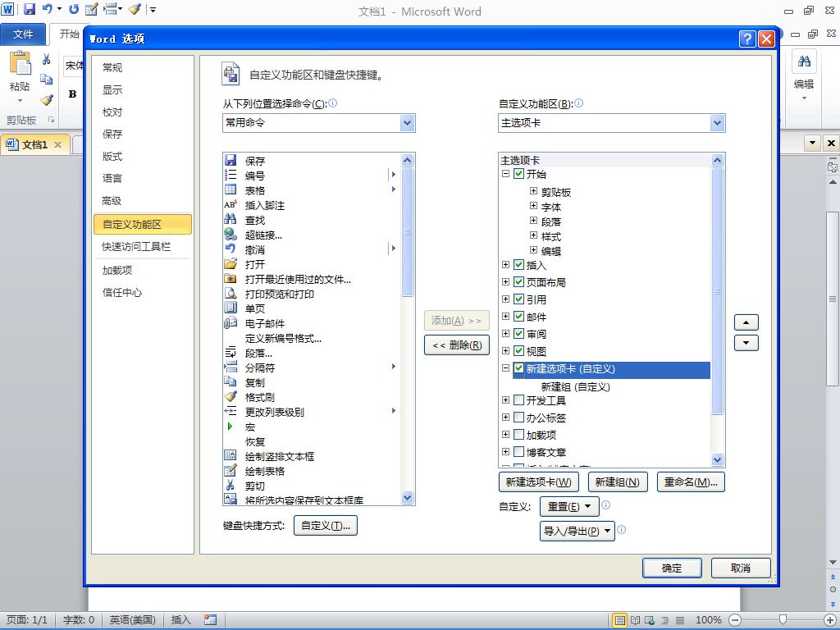Click the zoom slider handle in status bar
Screen dimensions: 840x630
click(x=782, y=620)
